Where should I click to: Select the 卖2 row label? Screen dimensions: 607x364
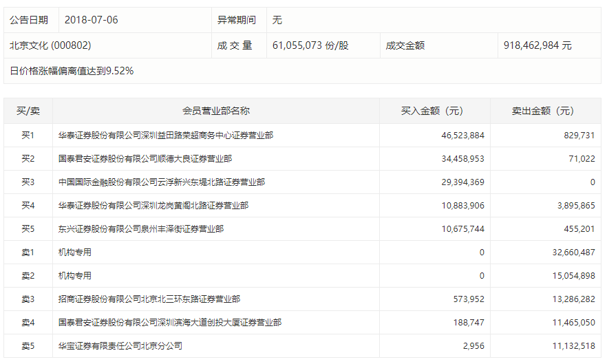[28, 276]
